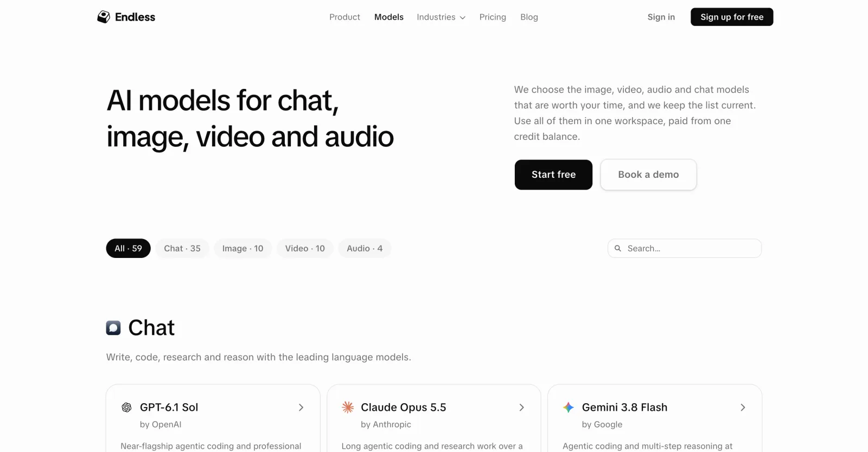Click the Chat section bubble icon
868x452 pixels.
(113, 328)
